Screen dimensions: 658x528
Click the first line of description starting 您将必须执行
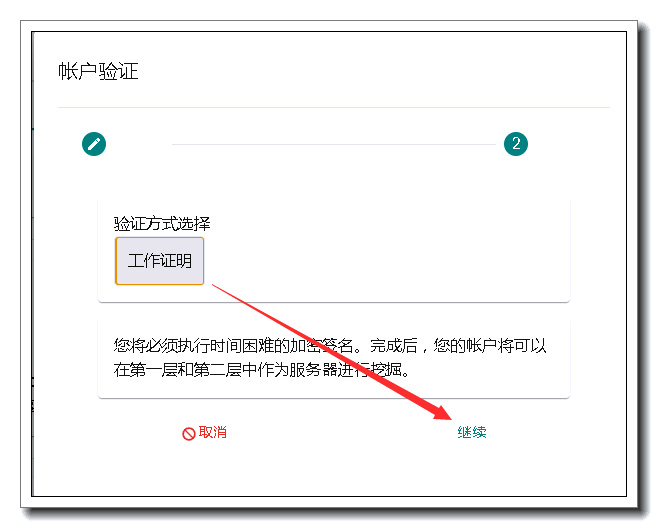[330, 346]
